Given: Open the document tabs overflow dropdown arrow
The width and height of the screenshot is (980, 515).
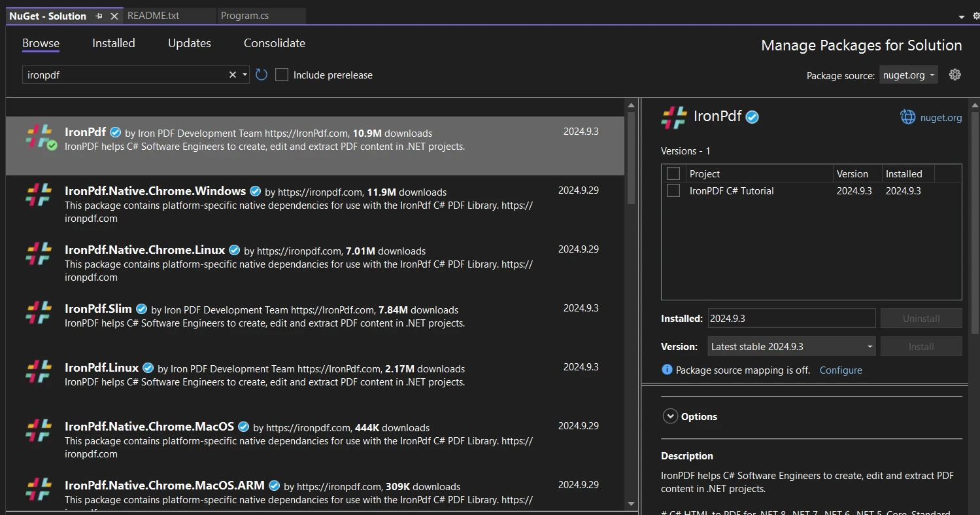Looking at the screenshot, I should click(961, 16).
